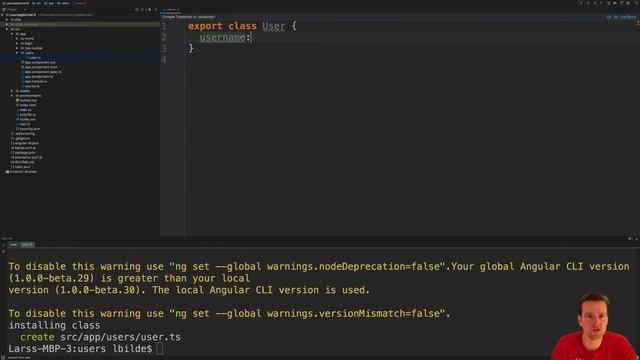Select polyfills.ts in the project tree
The image size is (640, 360).
click(27, 115)
